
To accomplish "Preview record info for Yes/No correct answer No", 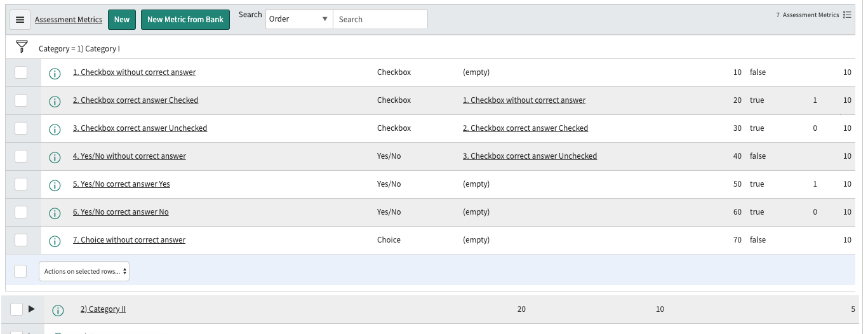I will tap(55, 213).
